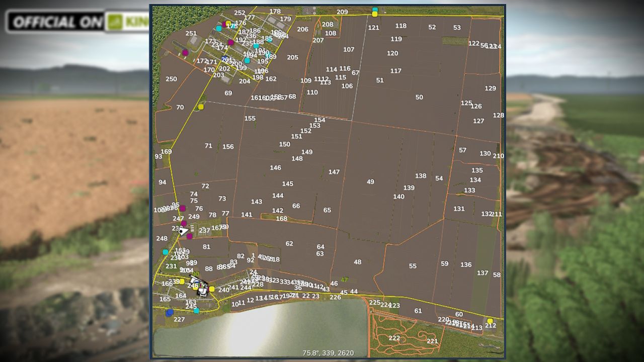Click field number 251

tap(191, 34)
